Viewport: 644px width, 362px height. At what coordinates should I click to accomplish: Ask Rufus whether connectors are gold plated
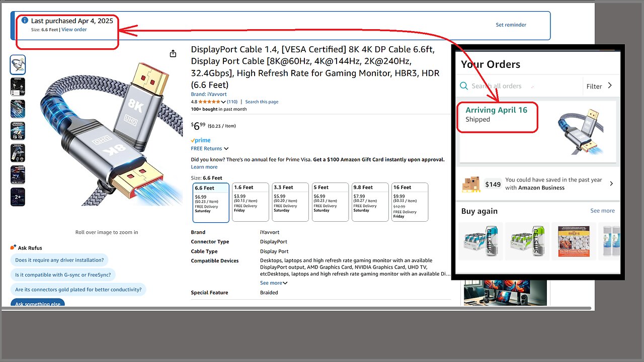pyautogui.click(x=78, y=290)
